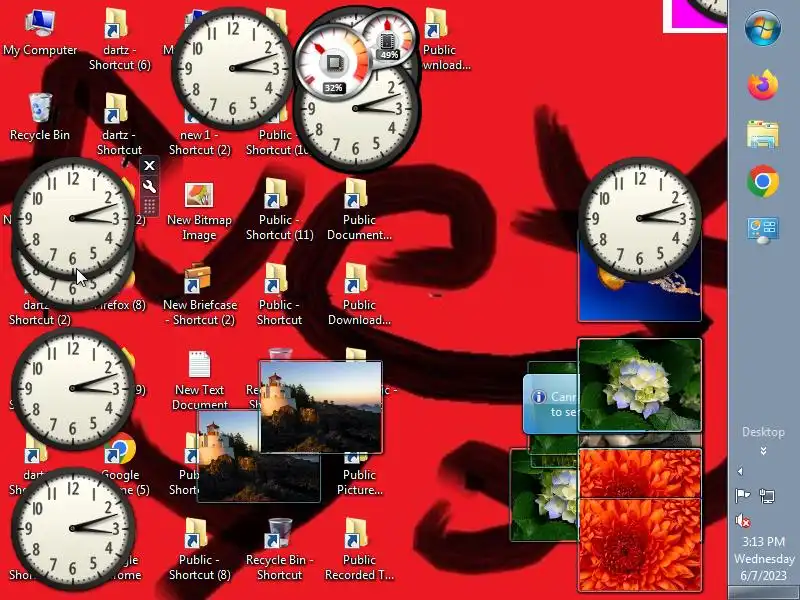Screen dimensions: 800x600
Task: Click the memory meter dial showing 49%
Action: tap(389, 38)
